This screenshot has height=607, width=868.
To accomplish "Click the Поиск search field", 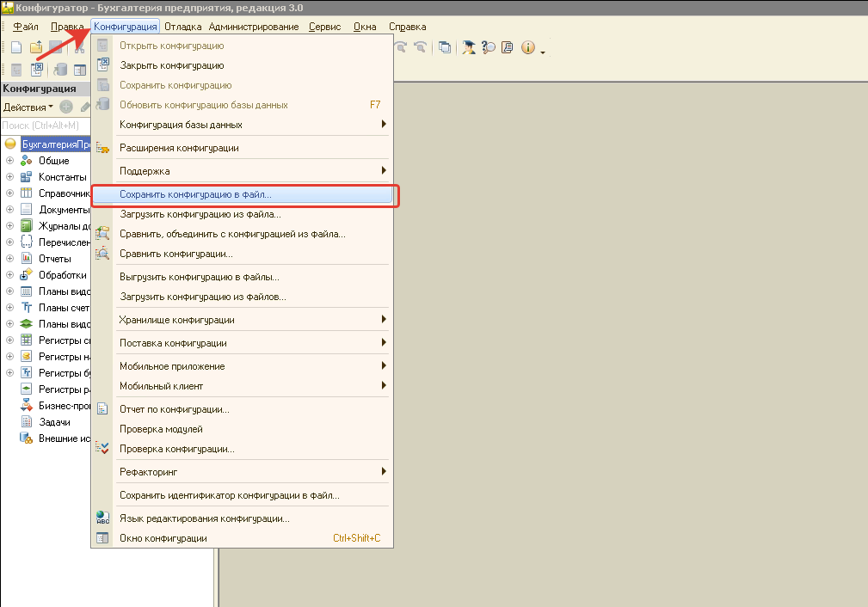I will (46, 126).
